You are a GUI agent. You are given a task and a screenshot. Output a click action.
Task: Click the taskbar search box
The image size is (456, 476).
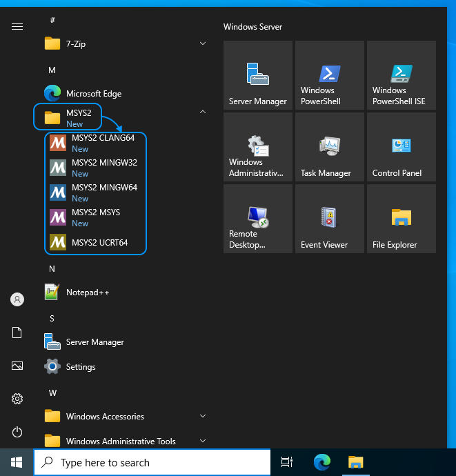152,462
